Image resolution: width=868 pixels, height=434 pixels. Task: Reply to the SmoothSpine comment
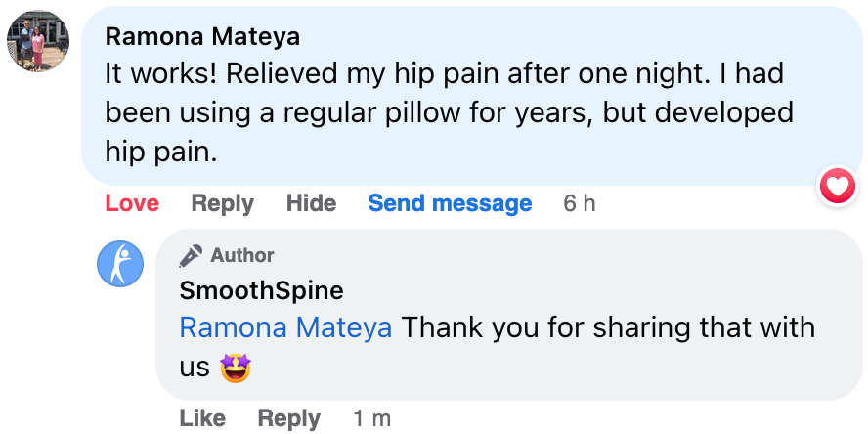(x=288, y=418)
